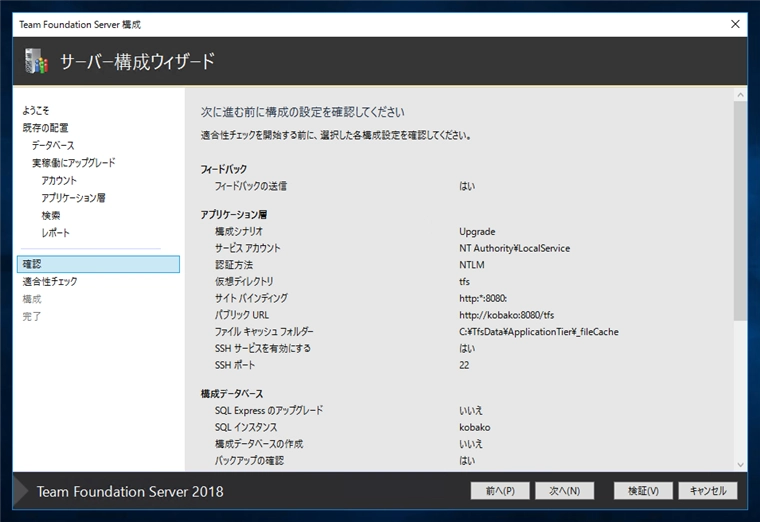Click フィードバック section heading

(x=224, y=169)
